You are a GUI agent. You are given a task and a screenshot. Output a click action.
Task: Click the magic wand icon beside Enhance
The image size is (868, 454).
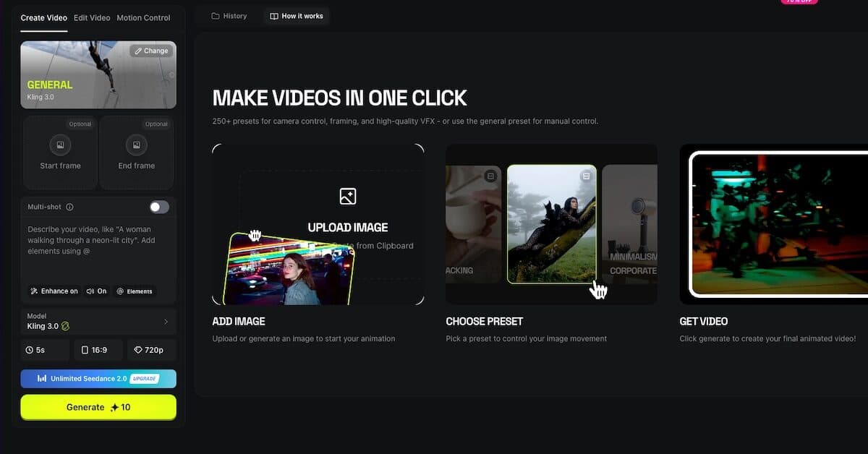34,291
